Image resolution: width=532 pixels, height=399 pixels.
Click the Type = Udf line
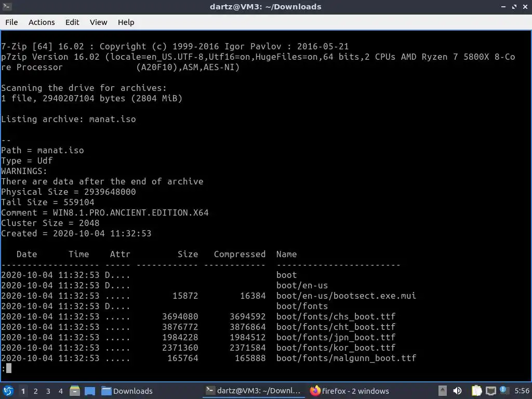point(27,161)
